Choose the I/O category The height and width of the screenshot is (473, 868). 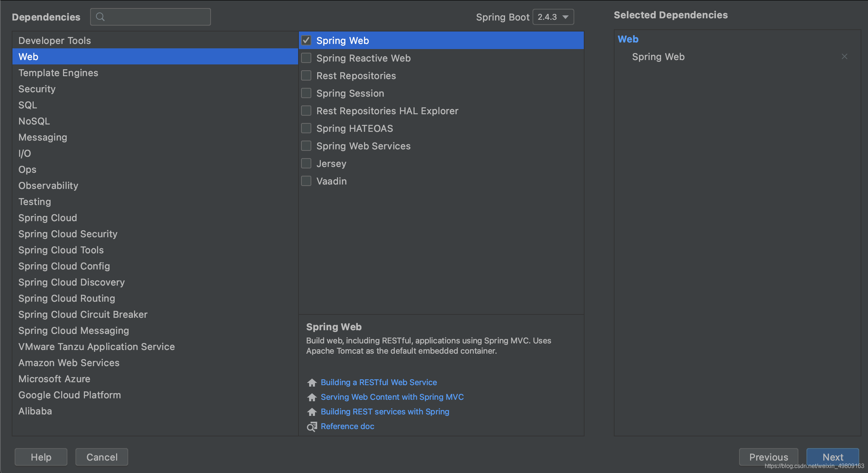click(155, 153)
